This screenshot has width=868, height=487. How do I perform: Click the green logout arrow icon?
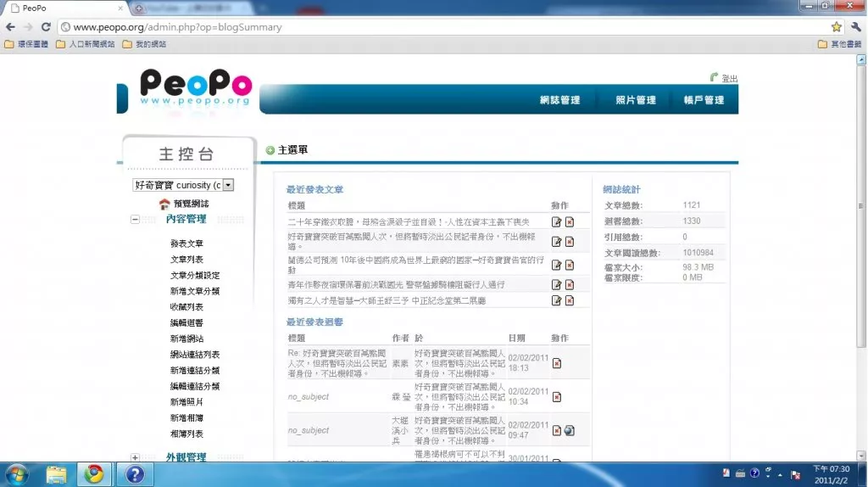(714, 77)
